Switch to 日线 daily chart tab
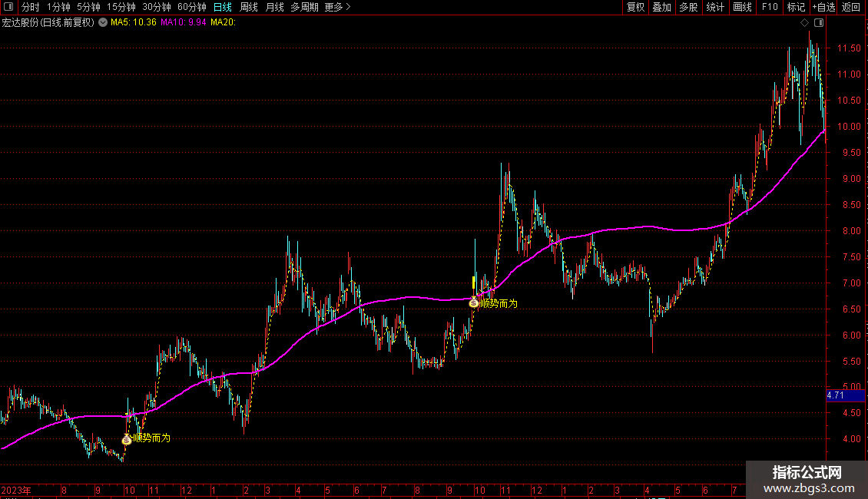 coord(223,7)
